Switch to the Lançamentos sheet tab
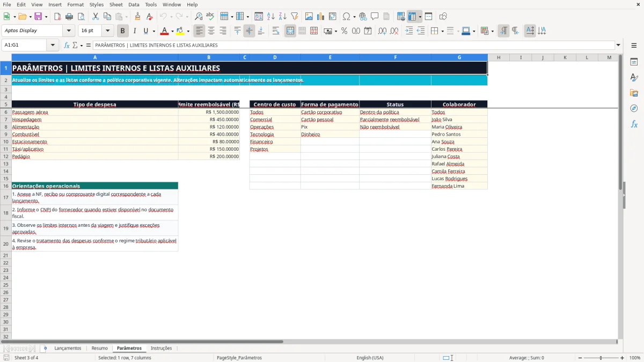Screen dimensions: 644x362 tap(68, 348)
